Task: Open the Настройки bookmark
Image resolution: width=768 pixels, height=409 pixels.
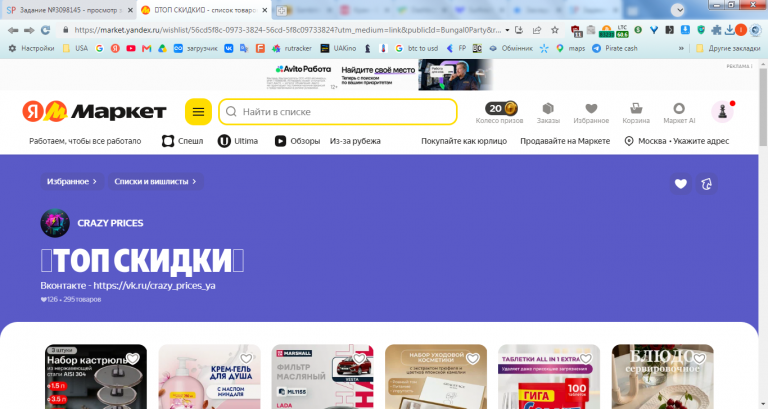Action: 31,48
